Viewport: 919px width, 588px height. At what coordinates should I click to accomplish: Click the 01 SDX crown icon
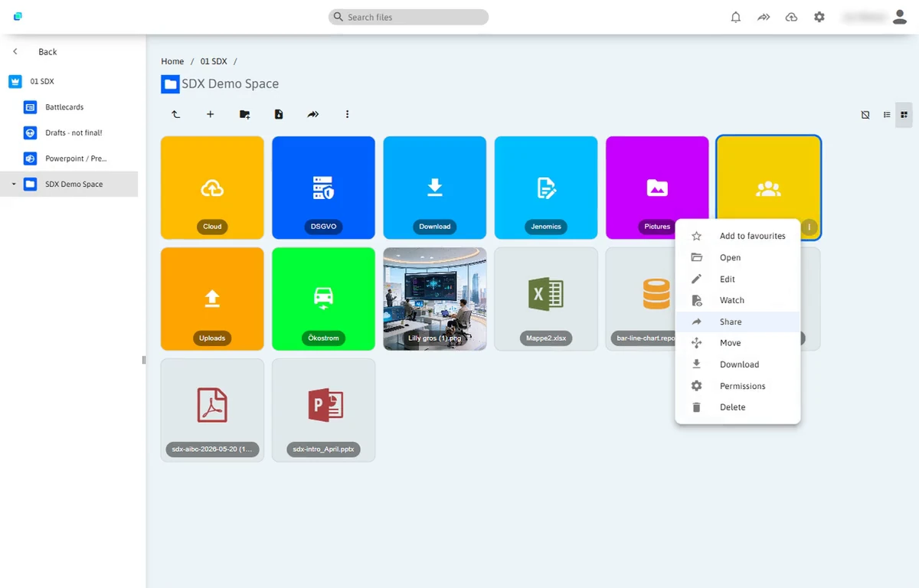(x=15, y=81)
